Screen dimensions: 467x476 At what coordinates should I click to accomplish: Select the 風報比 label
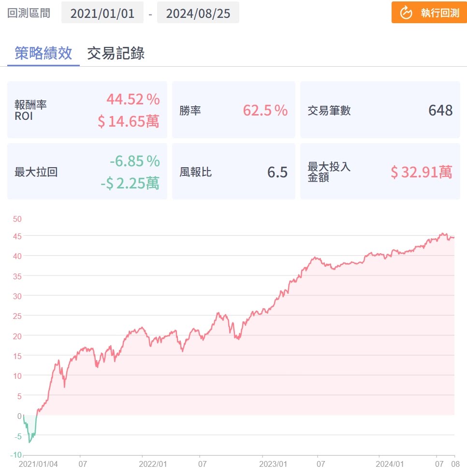pos(195,172)
